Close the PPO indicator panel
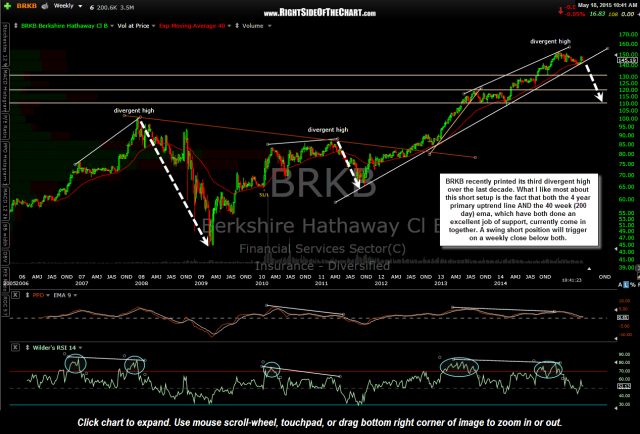Viewport: 640px width, 434px height. (x=15, y=295)
